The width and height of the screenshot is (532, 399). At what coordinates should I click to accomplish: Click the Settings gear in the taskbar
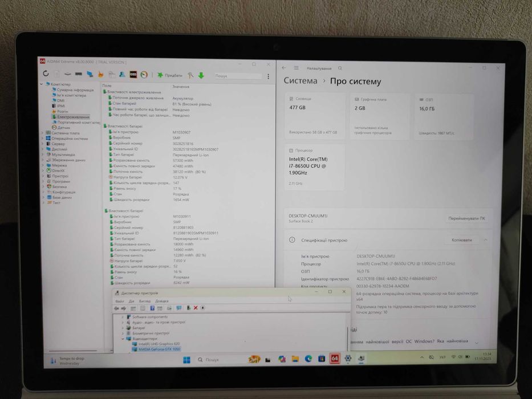pos(348,359)
